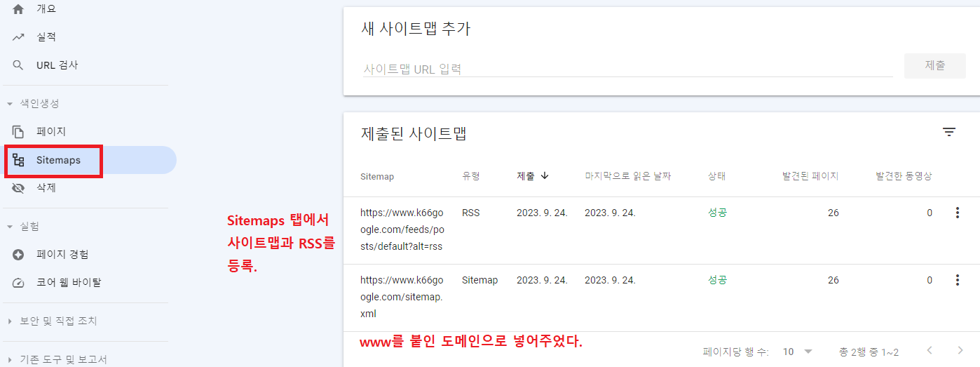Image resolution: width=980 pixels, height=367 pixels.
Task: Open the sitemap.xml sitemap row
Action: tap(661, 298)
